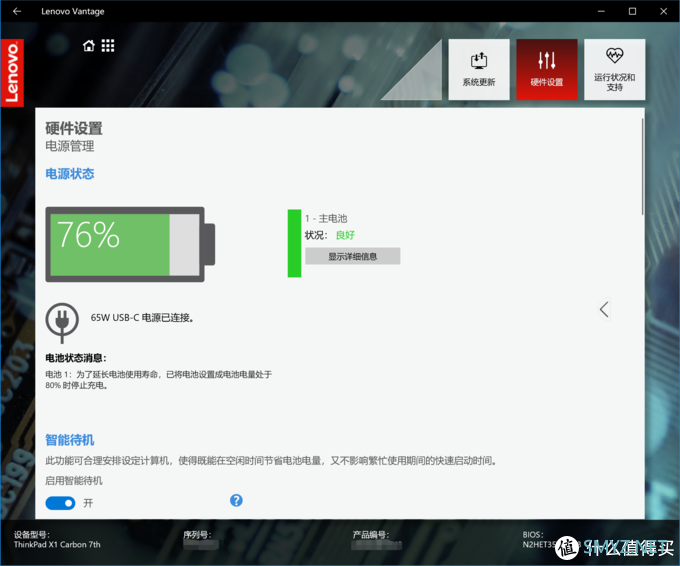Go back using the arrow in title bar
Viewport: 680px width, 566px height.
click(17, 11)
